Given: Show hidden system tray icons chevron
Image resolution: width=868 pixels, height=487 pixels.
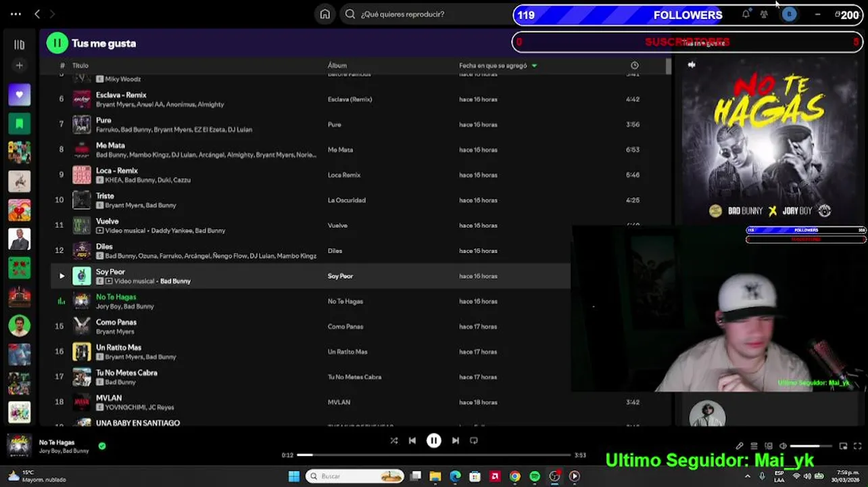Looking at the screenshot, I should 748,476.
